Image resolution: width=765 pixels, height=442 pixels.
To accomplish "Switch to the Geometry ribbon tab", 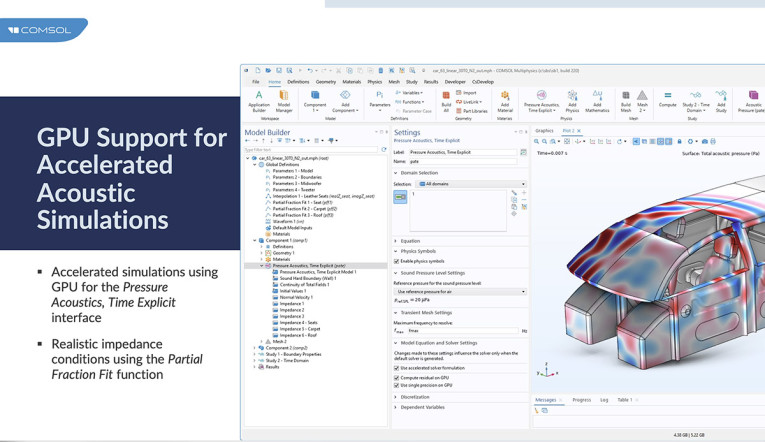I will click(326, 82).
